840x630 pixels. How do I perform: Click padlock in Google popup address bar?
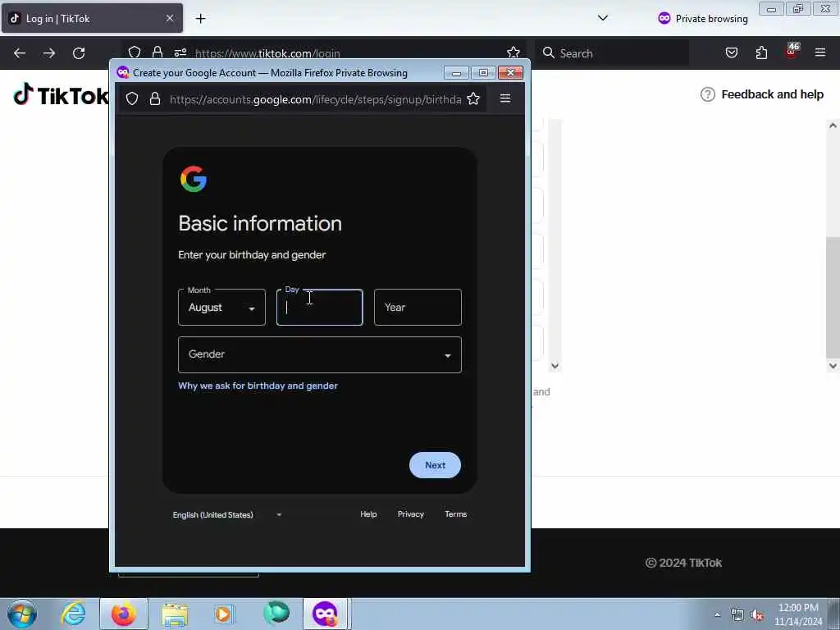click(x=155, y=98)
